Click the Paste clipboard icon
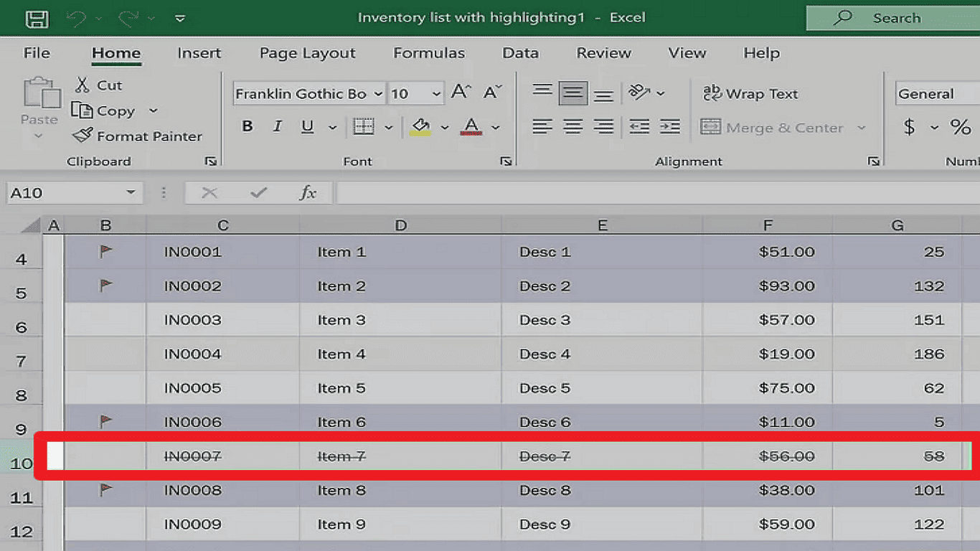Viewport: 980px width, 551px height. (x=41, y=93)
